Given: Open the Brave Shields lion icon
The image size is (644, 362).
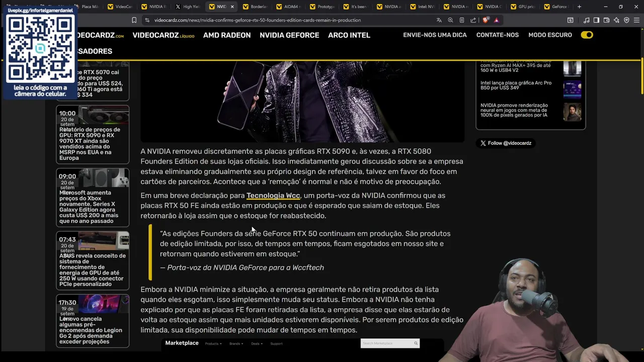Looking at the screenshot, I should [x=486, y=20].
